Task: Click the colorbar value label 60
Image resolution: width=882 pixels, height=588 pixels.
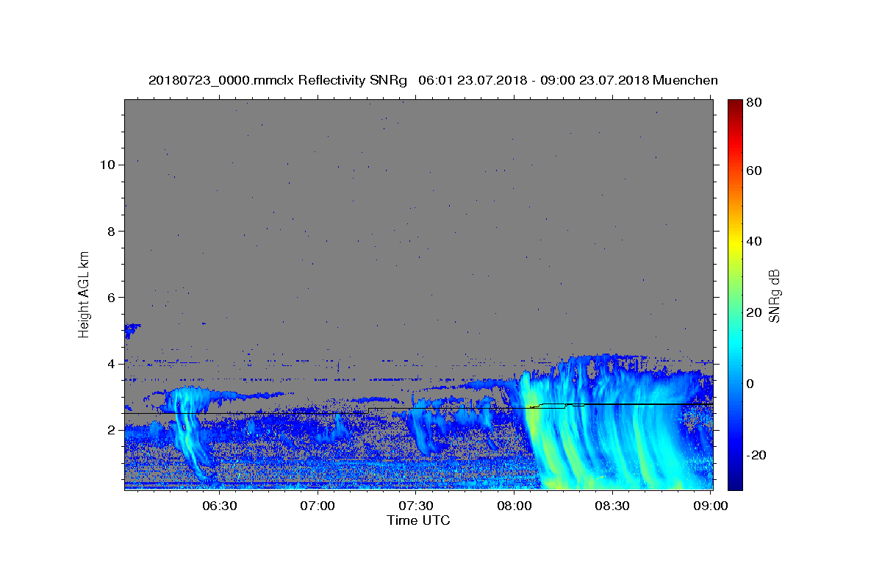Action: click(755, 171)
